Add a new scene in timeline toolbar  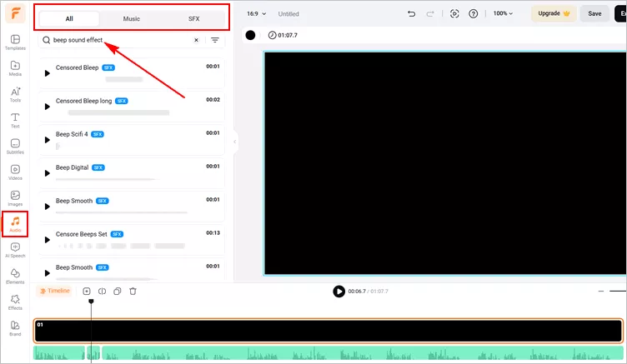[87, 292]
